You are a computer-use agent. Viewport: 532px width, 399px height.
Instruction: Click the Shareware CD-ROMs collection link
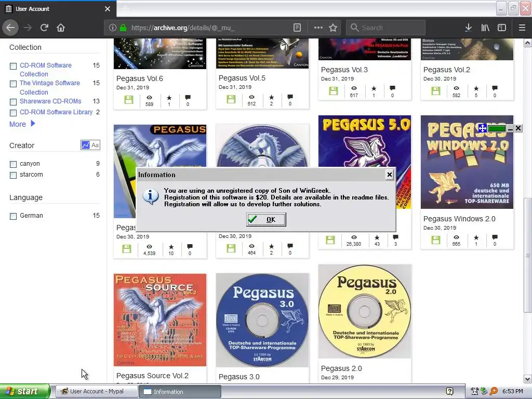(x=50, y=101)
